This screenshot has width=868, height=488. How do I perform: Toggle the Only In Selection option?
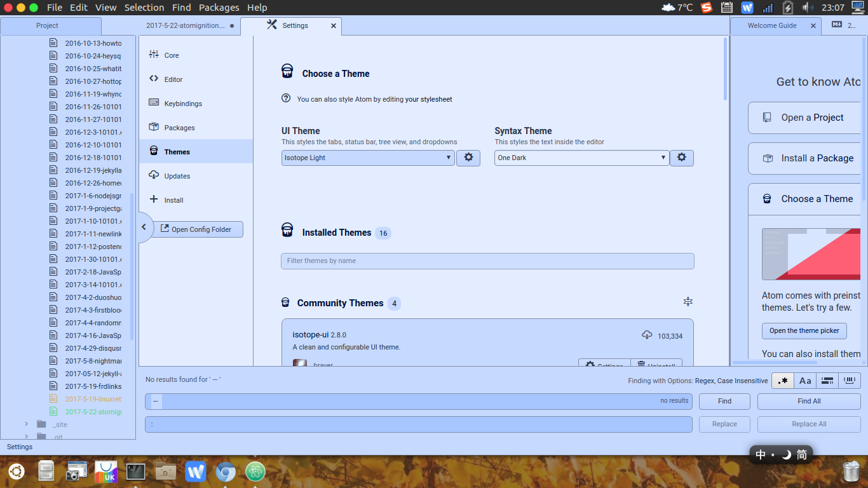[x=827, y=381]
